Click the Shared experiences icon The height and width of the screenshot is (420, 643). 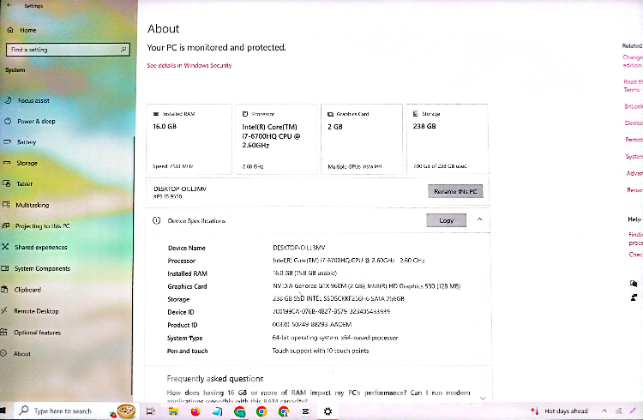point(7,247)
